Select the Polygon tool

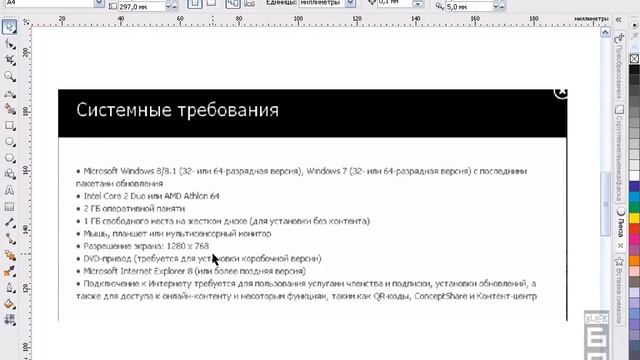9,158
